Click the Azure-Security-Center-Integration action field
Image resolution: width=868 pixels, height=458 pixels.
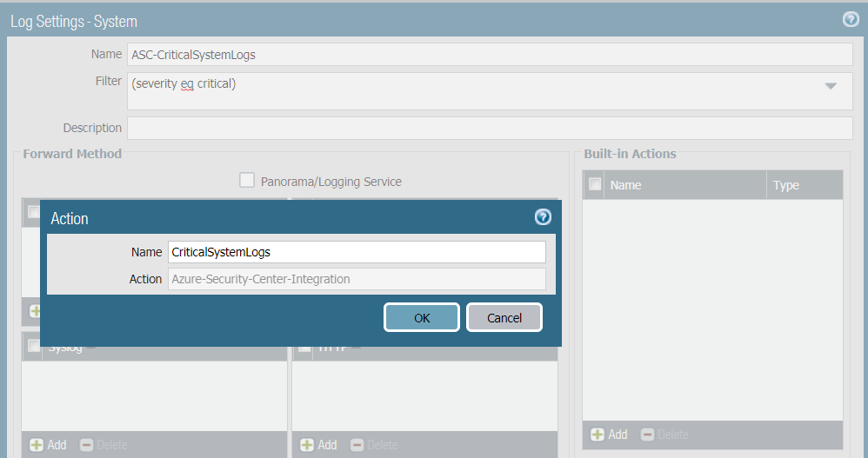[x=357, y=279]
